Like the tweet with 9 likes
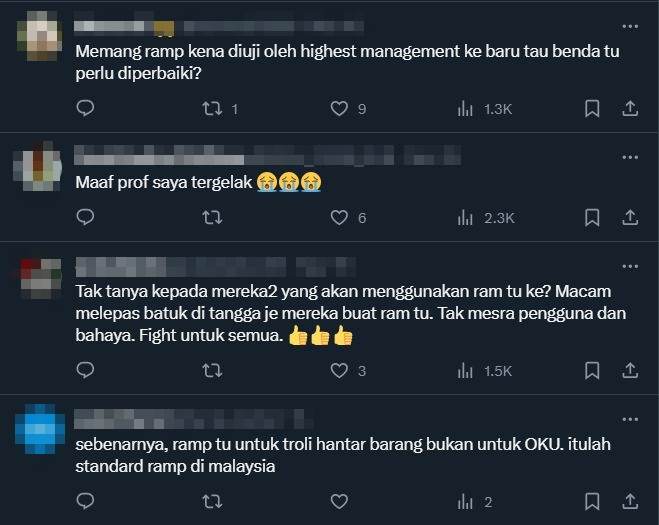The image size is (659, 525). (339, 109)
